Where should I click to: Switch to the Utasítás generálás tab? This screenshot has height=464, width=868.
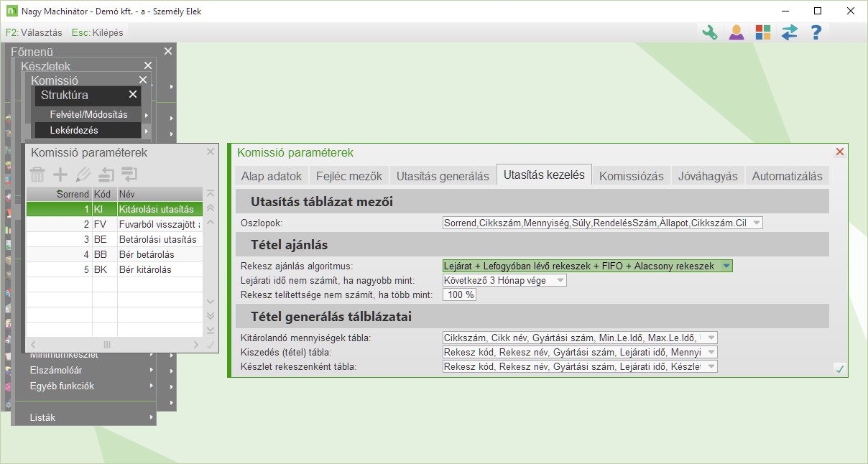443,176
